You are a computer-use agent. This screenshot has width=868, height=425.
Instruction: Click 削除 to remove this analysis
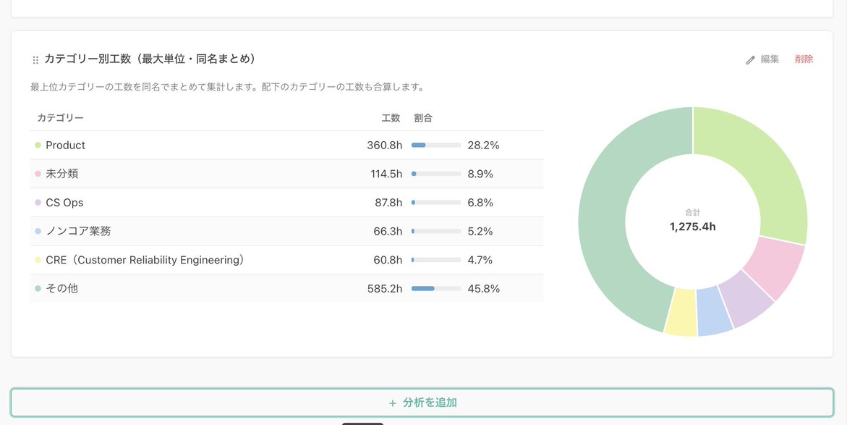(804, 59)
